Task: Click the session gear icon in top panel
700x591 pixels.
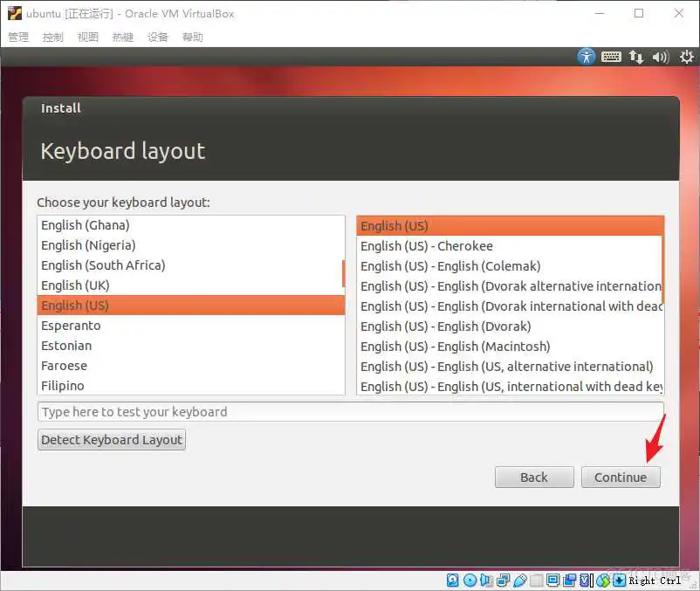Action: point(687,56)
